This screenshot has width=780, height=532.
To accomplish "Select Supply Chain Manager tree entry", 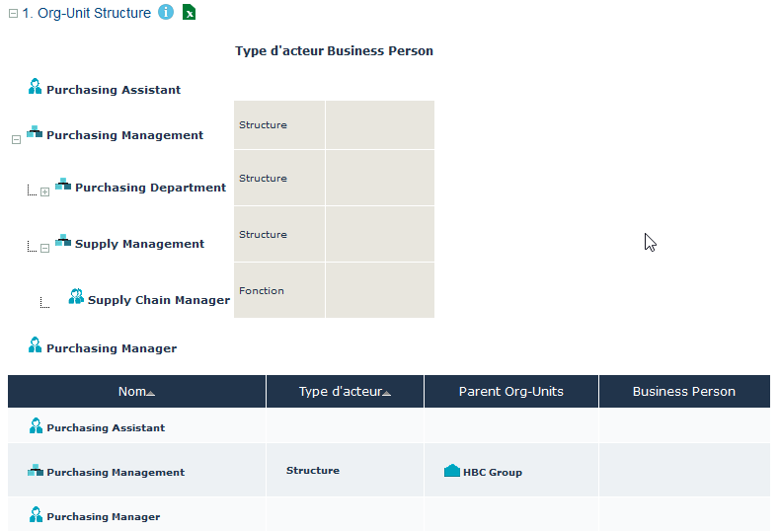I will click(158, 300).
